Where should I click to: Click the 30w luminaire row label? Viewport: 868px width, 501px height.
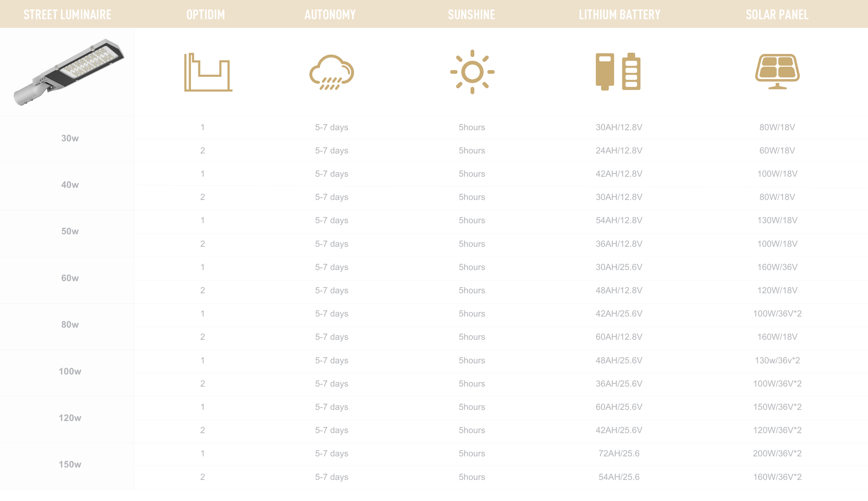pos(70,138)
